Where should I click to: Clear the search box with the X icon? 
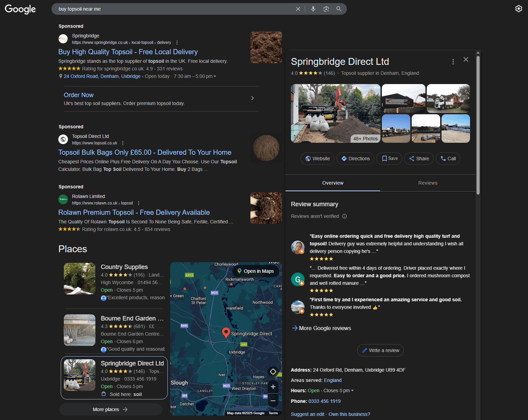click(x=298, y=9)
